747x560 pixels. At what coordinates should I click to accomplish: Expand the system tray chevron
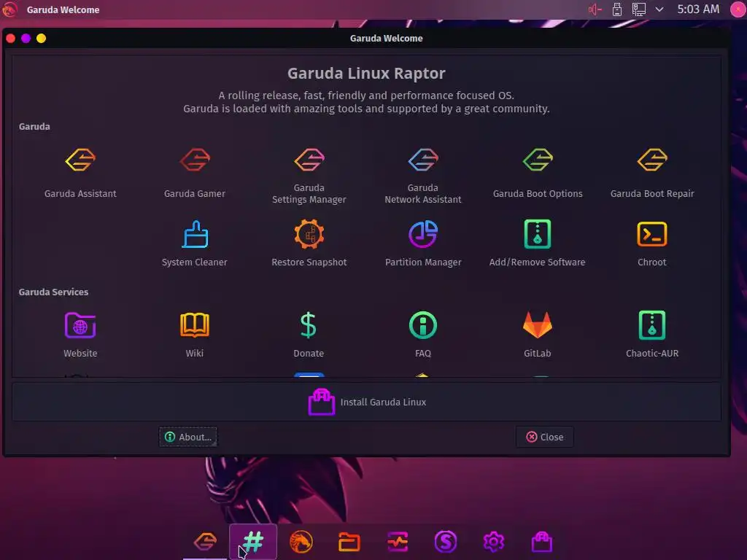coord(659,9)
